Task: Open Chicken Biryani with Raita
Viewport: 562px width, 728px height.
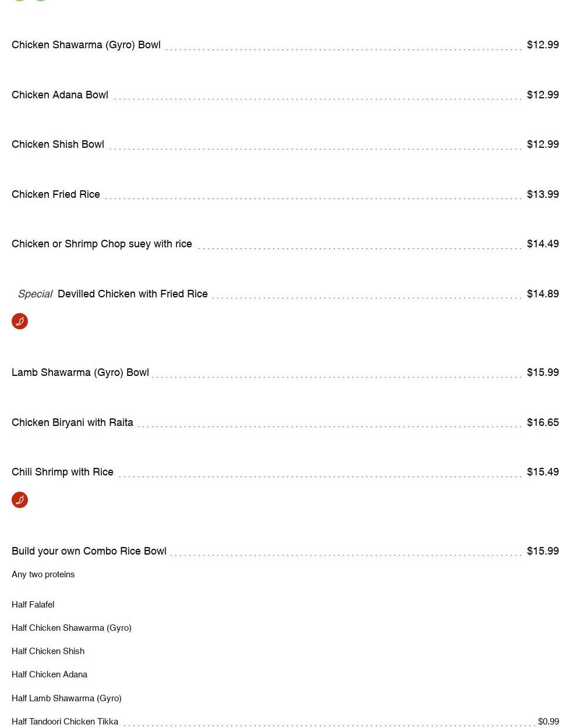Action: (72, 422)
